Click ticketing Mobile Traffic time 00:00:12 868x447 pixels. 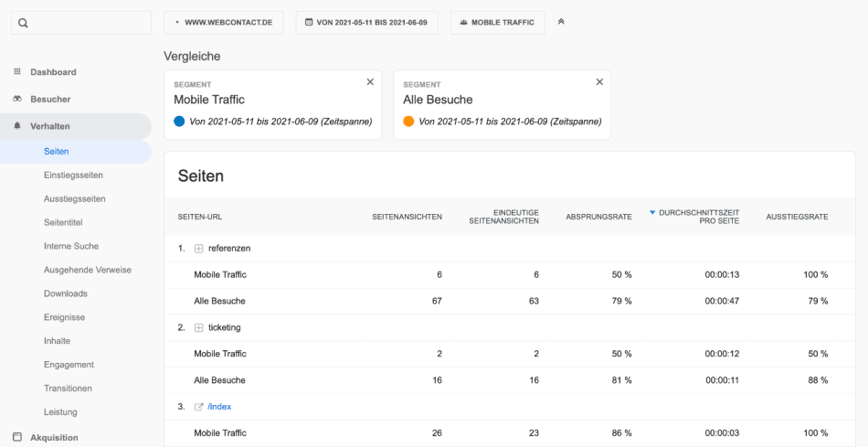pyautogui.click(x=722, y=354)
